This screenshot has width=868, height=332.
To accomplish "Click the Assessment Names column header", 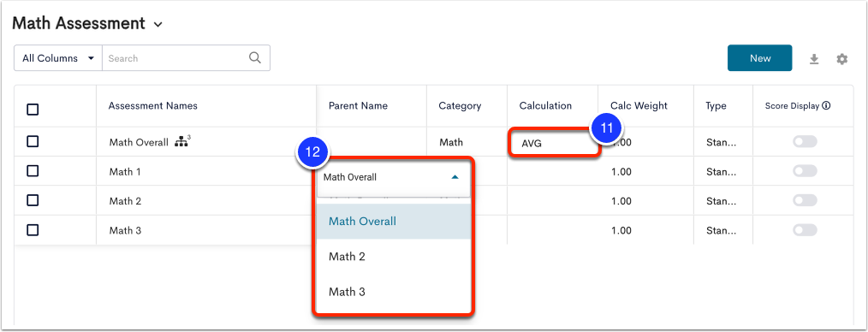I will [152, 106].
